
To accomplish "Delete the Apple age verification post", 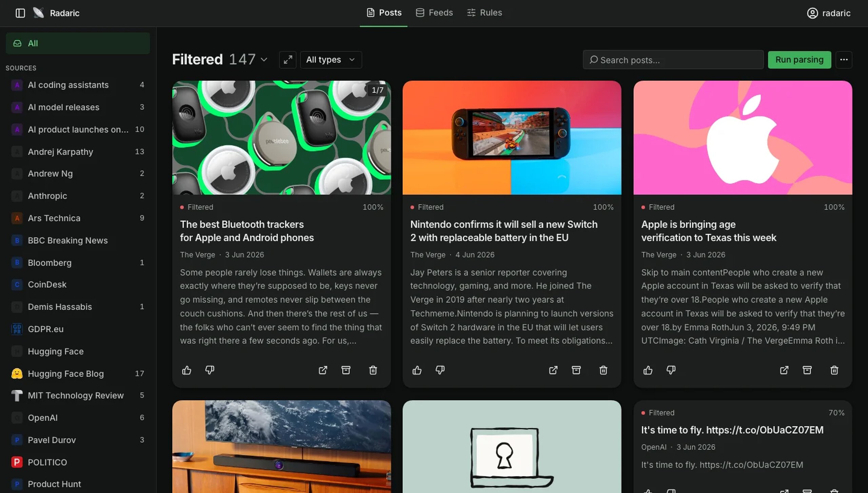I will pyautogui.click(x=834, y=370).
